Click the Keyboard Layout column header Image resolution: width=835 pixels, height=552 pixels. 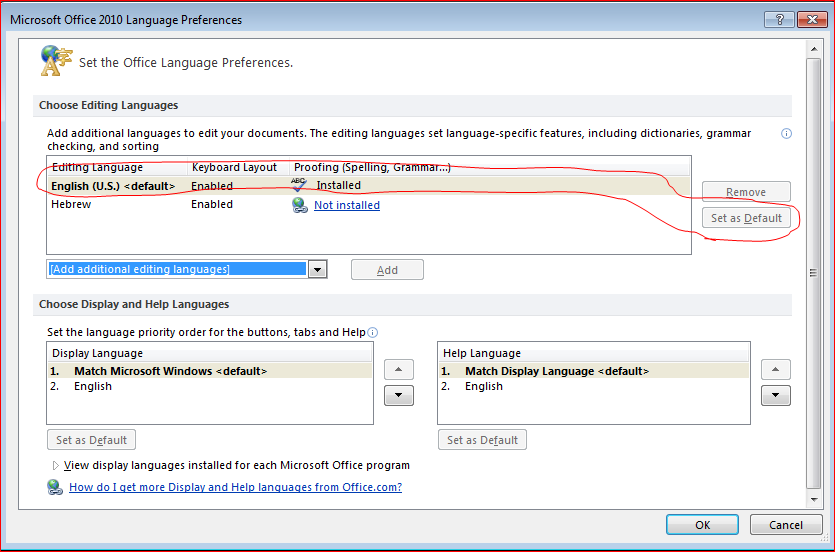238,167
